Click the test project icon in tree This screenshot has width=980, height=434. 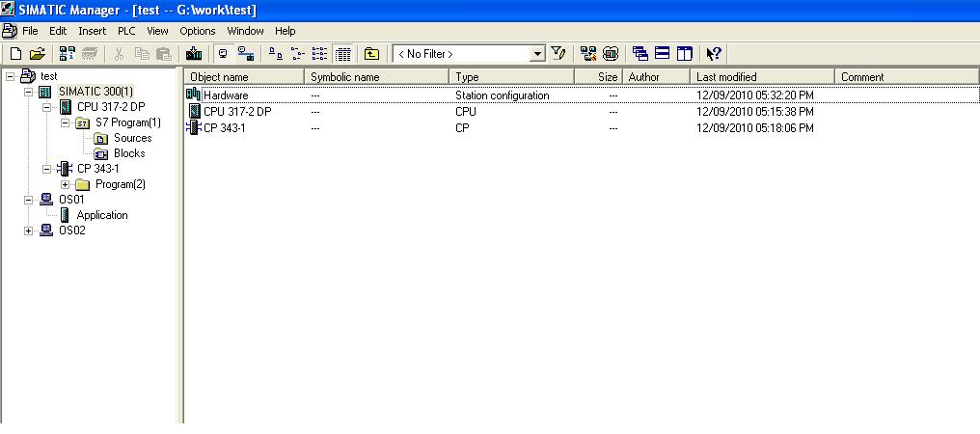pyautogui.click(x=28, y=76)
